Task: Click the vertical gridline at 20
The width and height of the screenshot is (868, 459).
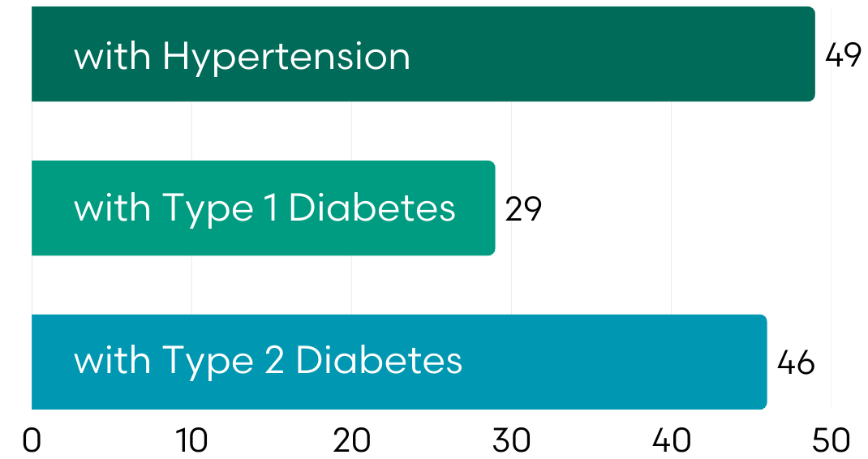Action: coord(351,131)
